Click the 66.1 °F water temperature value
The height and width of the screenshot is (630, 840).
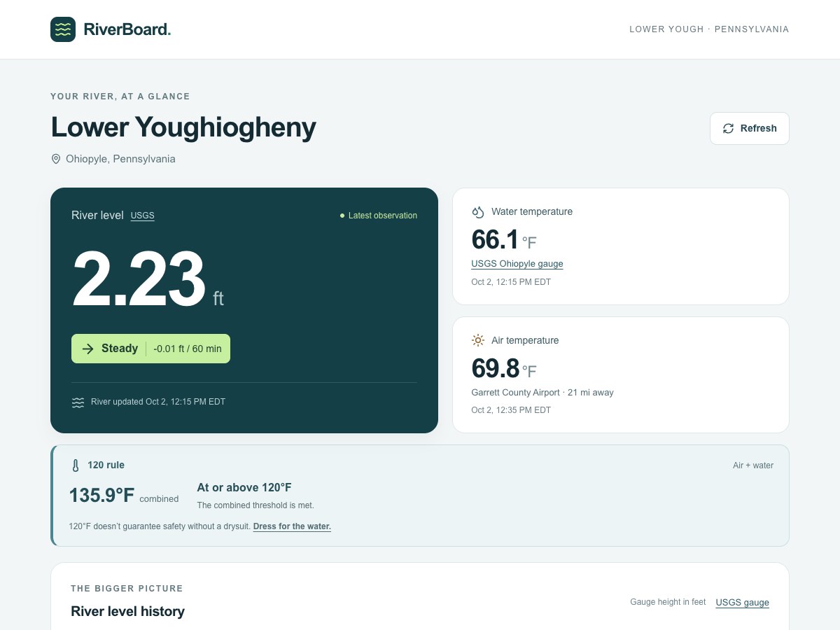click(504, 240)
